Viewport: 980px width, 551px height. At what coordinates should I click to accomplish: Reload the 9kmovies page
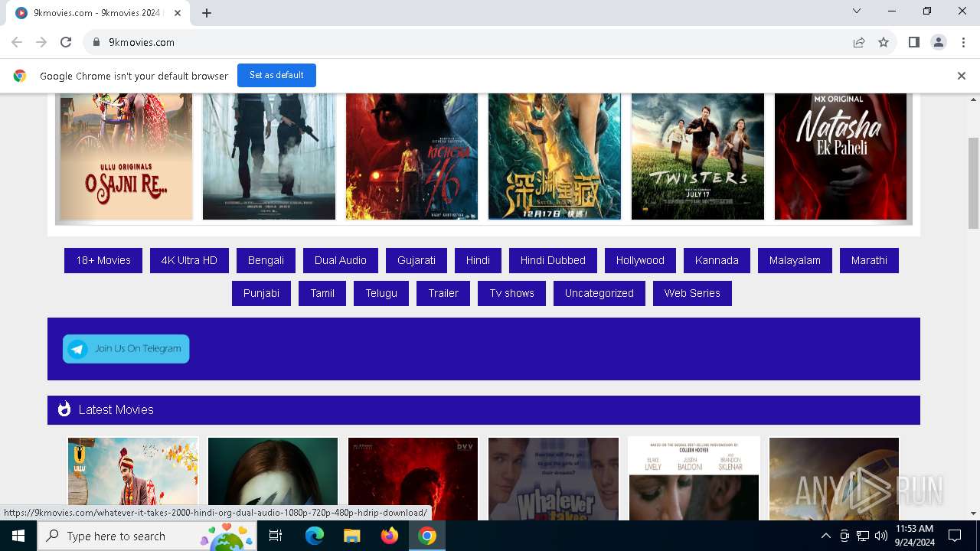pos(66,42)
